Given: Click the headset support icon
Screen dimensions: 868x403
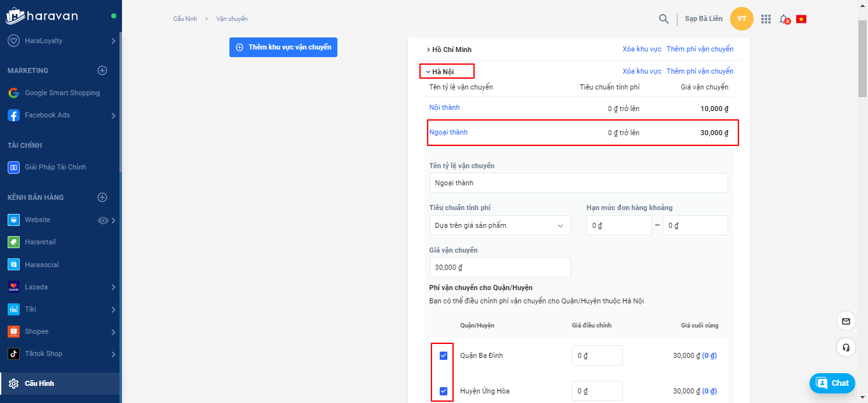Looking at the screenshot, I should coord(846,347).
